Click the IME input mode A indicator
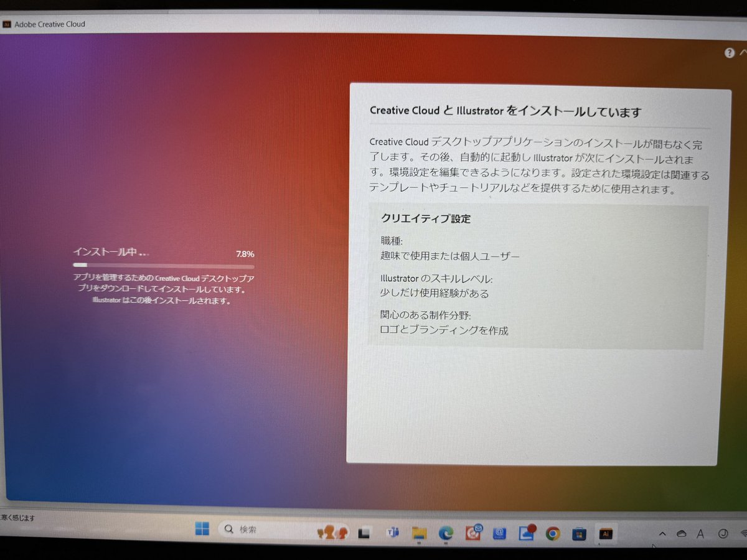 (x=700, y=534)
